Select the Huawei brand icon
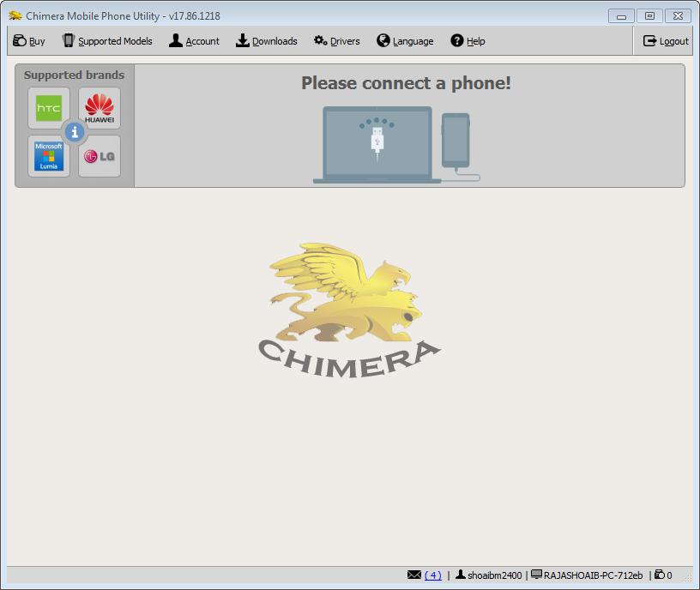Viewport: 700px width, 590px height. click(x=100, y=108)
